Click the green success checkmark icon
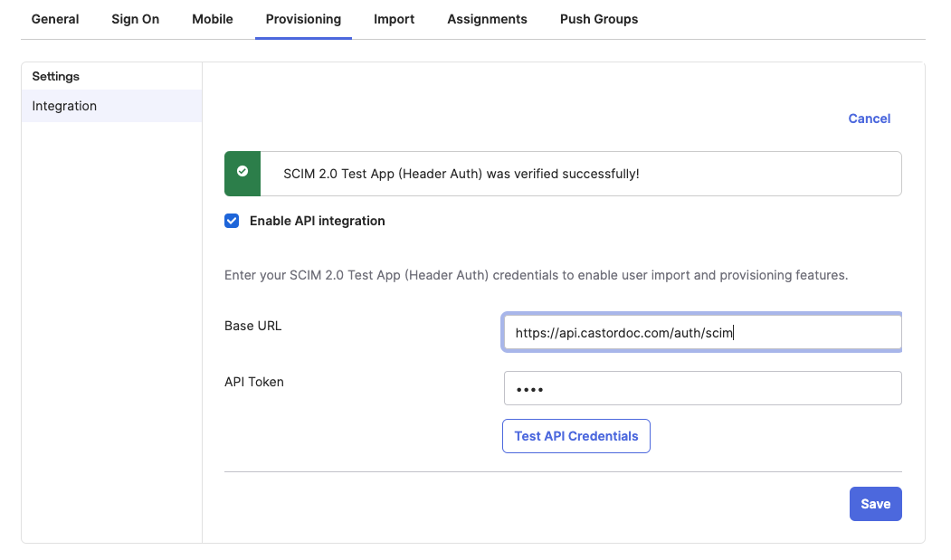 click(243, 172)
